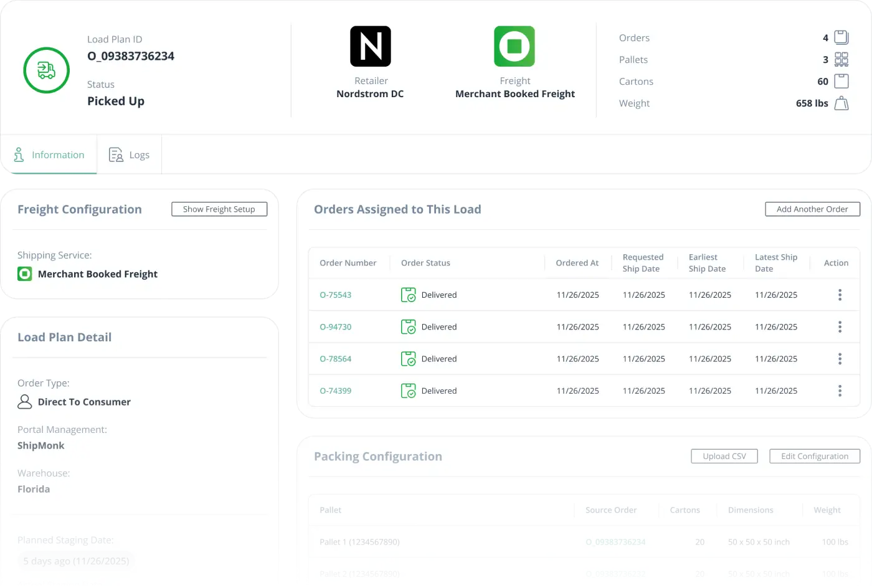
Task: Click the ShipMonk portal management value
Action: tap(41, 445)
